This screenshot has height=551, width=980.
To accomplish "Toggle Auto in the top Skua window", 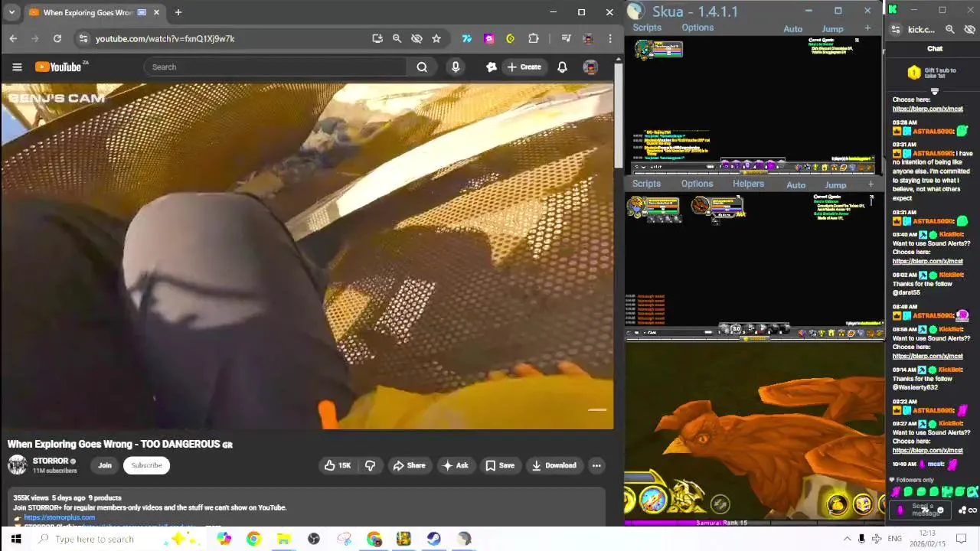I will (792, 29).
